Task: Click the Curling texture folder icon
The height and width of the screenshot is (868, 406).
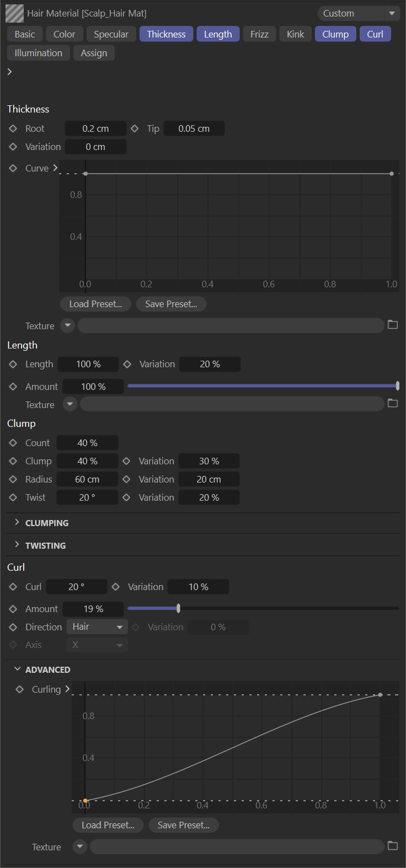Action: tap(393, 846)
